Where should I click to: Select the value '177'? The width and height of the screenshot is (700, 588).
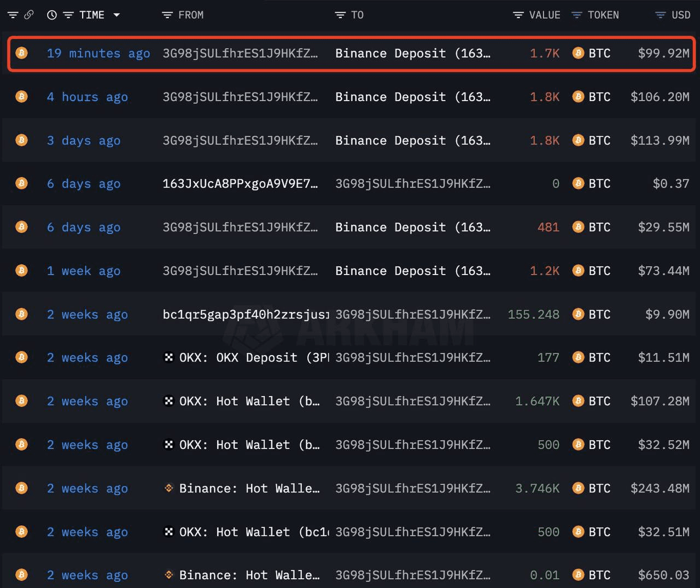click(x=549, y=358)
